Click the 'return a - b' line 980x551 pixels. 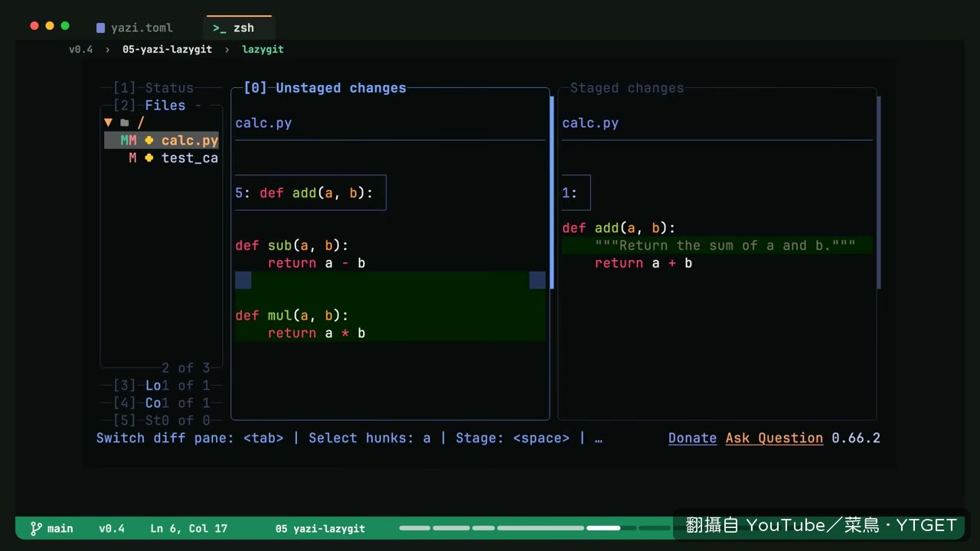[316, 263]
